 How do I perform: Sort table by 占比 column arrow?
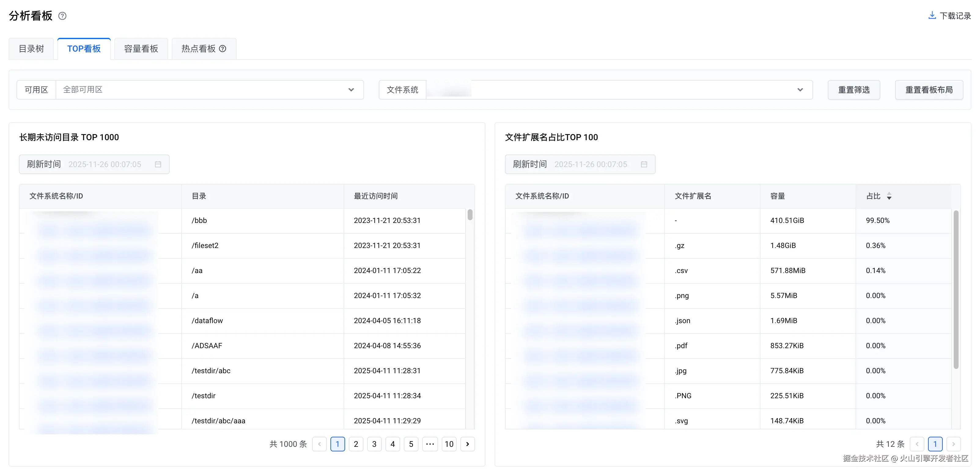[x=889, y=196]
